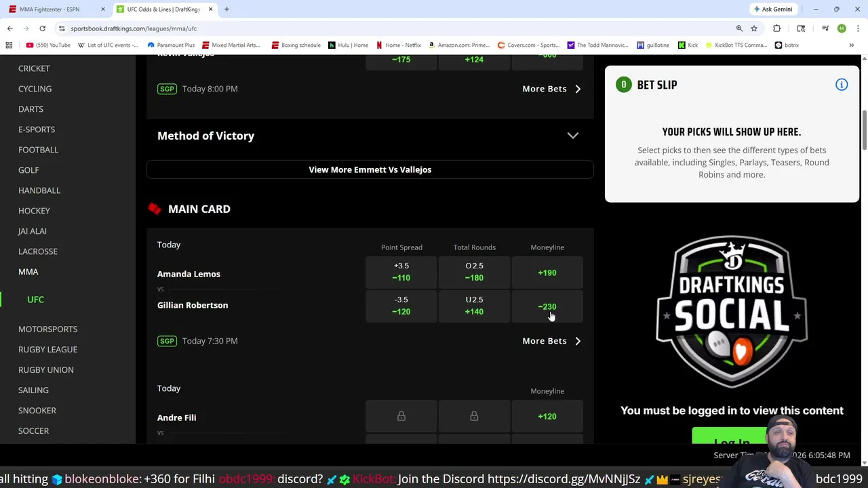The image size is (868, 488).
Task: Open GOLF in the sidebar
Action: 28,170
